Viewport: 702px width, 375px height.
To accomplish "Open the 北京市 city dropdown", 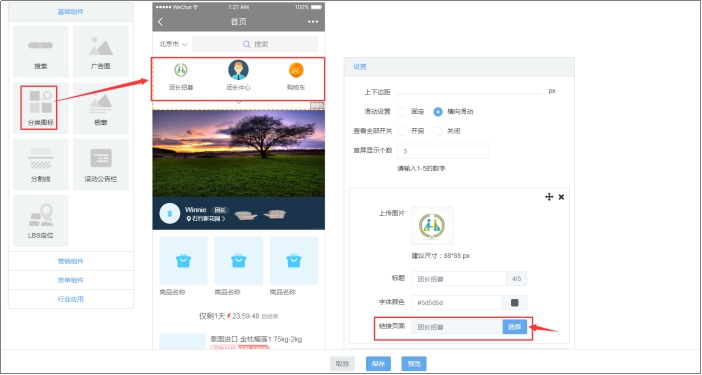I will (173, 44).
